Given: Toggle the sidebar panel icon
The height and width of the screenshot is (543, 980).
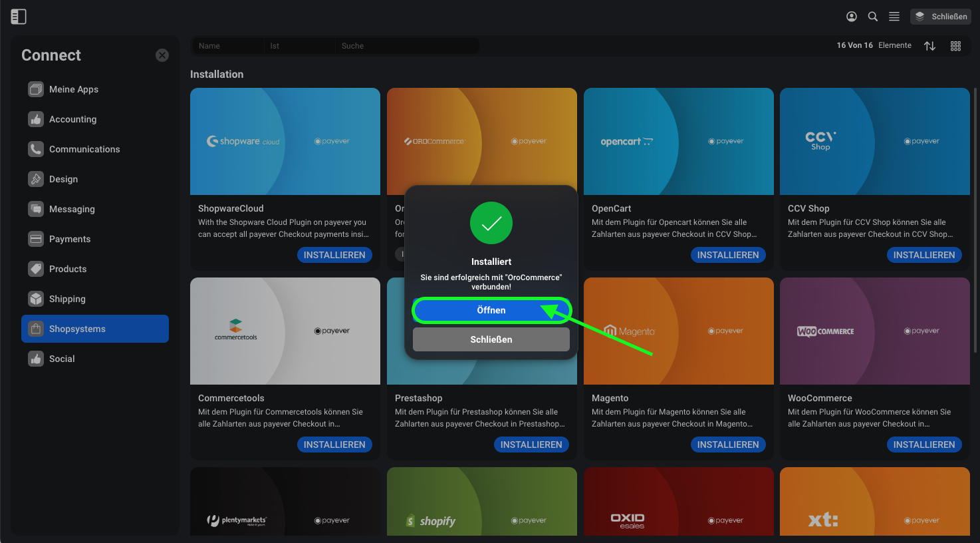Looking at the screenshot, I should pos(19,17).
